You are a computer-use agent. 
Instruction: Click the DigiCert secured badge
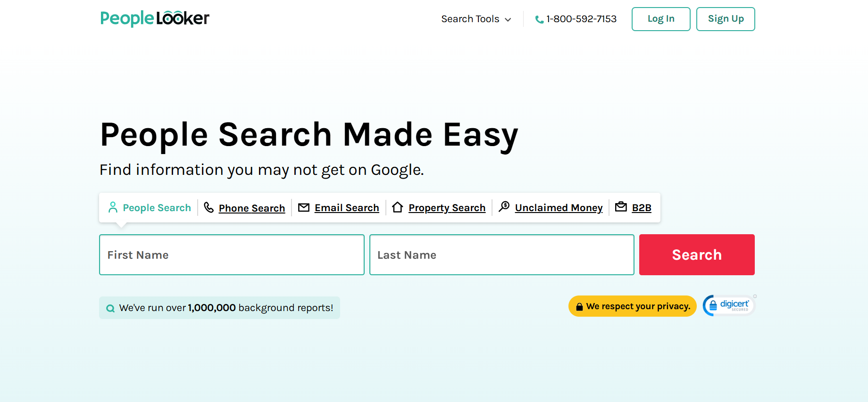coord(728,305)
